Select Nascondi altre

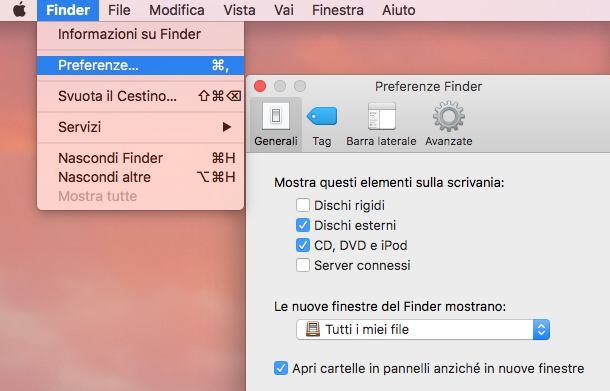[140, 177]
